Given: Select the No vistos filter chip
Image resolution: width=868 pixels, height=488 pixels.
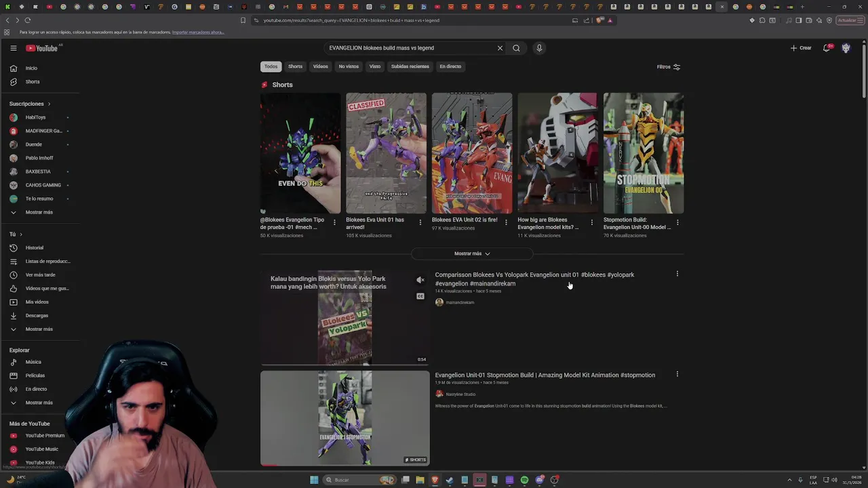Looking at the screenshot, I should pos(349,66).
